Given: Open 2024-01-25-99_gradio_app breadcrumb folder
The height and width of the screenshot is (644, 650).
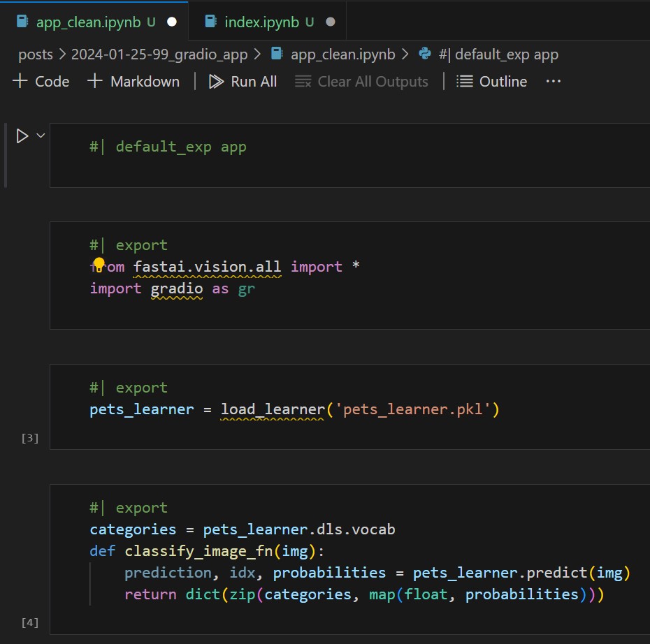Looking at the screenshot, I should pos(159,54).
